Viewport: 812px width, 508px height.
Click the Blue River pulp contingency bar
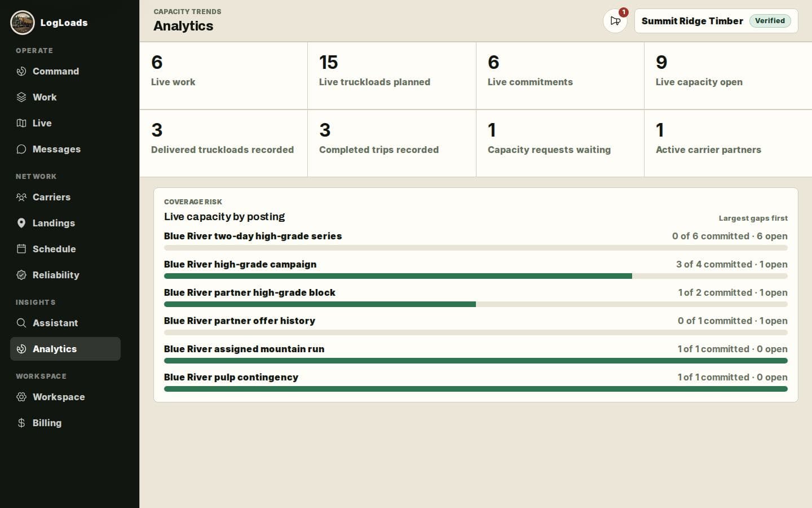(476, 389)
